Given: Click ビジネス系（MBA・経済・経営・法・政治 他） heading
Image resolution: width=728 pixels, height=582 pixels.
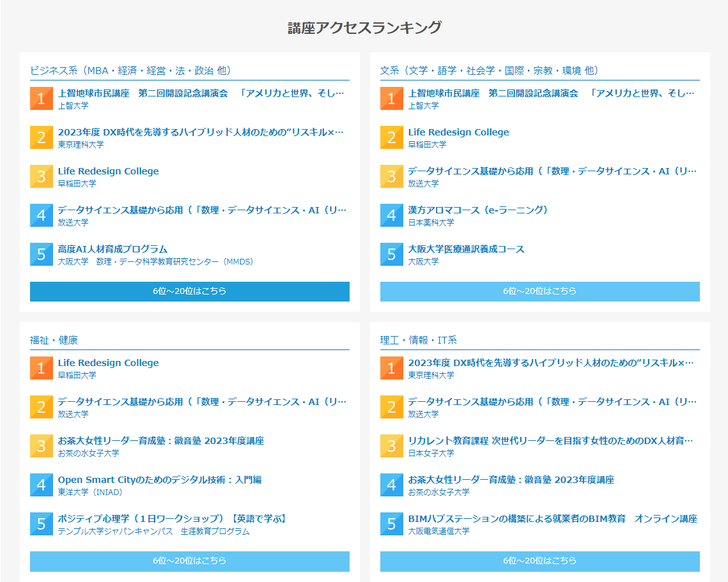Looking at the screenshot, I should [130, 70].
